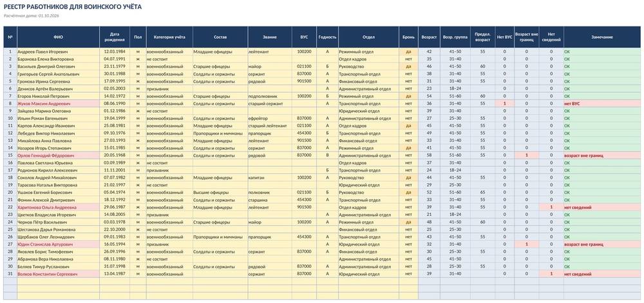
Task: Click the rank cell 'старший лейтенант'
Action: coord(270,126)
